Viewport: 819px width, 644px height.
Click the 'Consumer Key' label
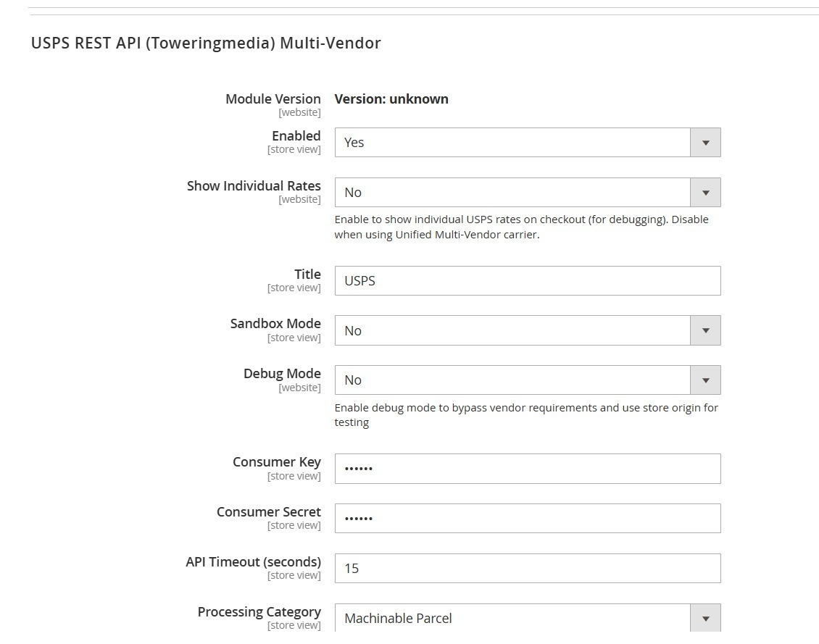point(277,462)
